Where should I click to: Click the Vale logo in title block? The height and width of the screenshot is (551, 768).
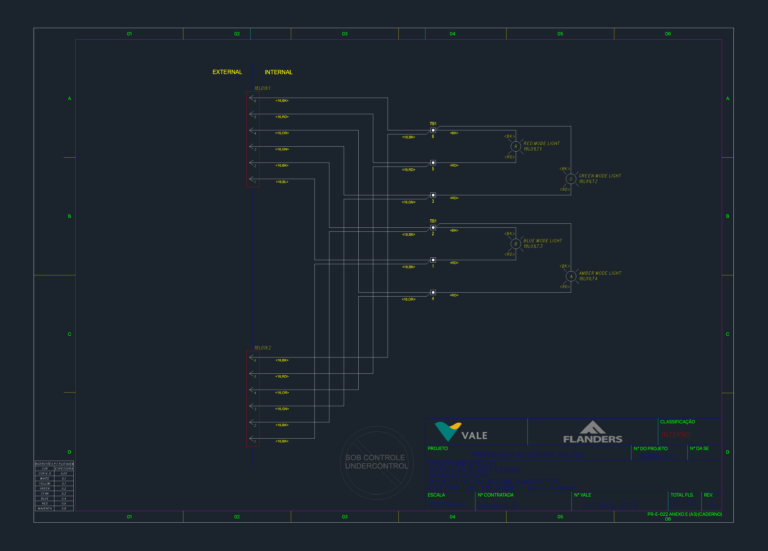pyautogui.click(x=461, y=431)
